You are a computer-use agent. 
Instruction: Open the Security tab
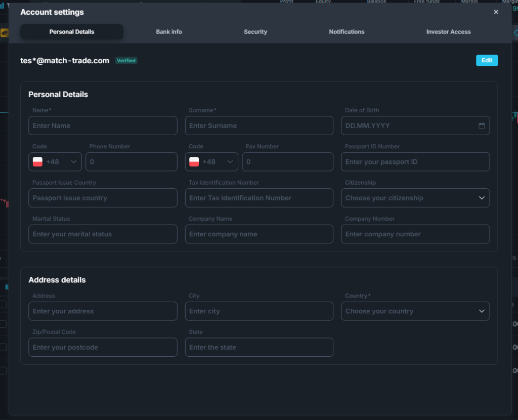[x=255, y=32]
